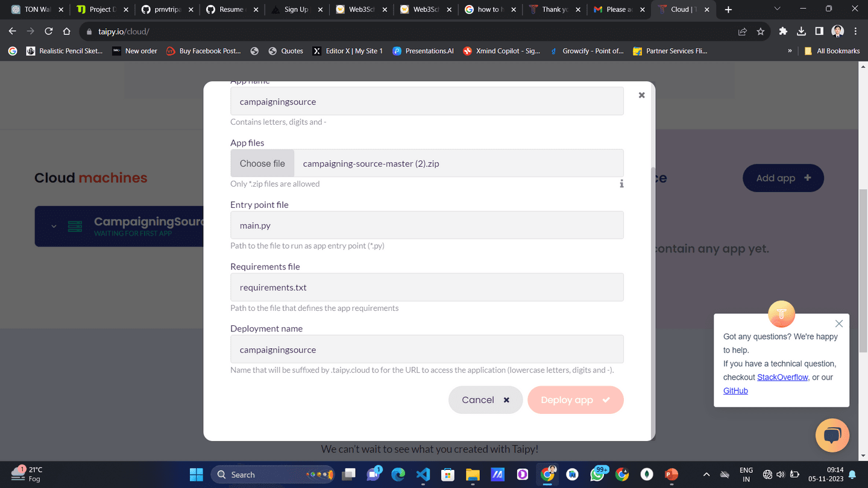Click the Taipy avatar in chat popup

[x=782, y=314]
